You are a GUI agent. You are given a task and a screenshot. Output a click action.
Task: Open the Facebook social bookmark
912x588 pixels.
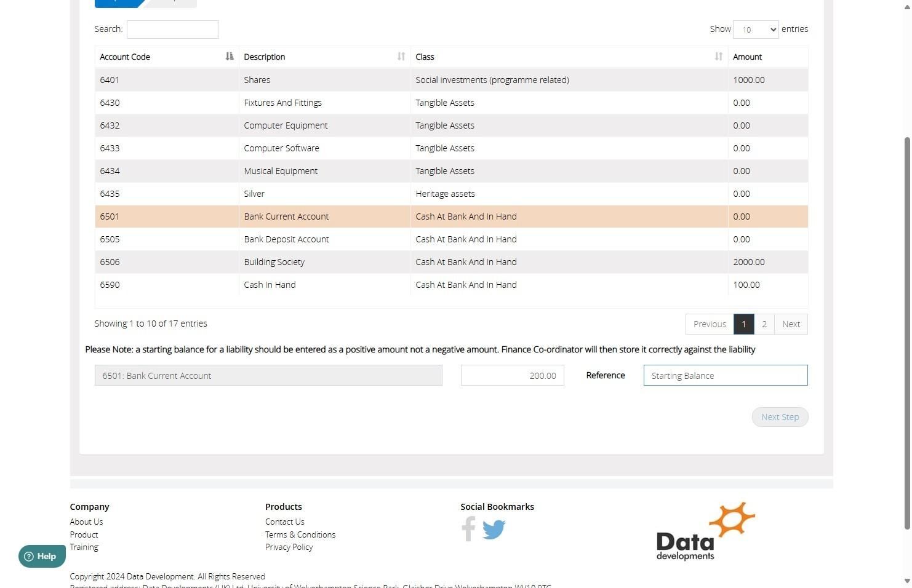point(468,529)
